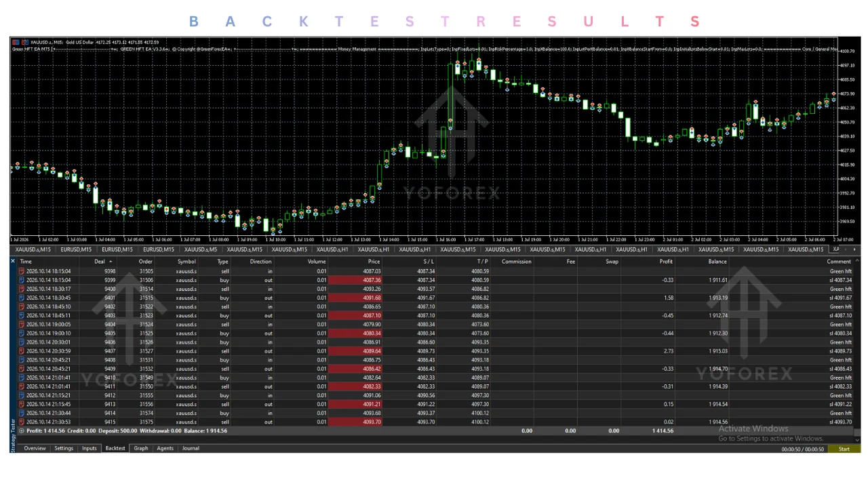
Task: Click the Volume column header
Action: [317, 261]
